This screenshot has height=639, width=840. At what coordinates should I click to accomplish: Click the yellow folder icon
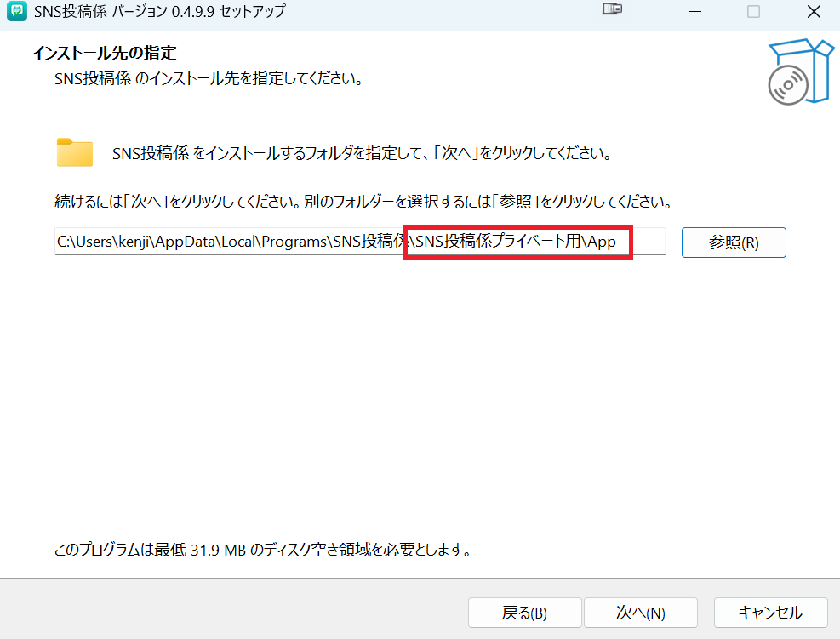(x=75, y=152)
